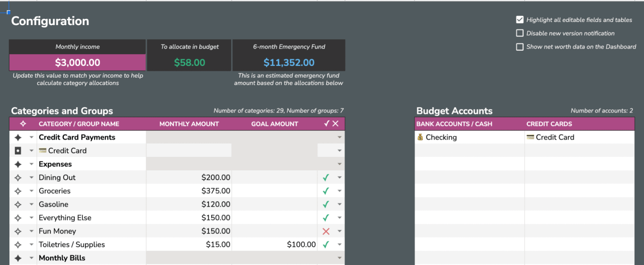Enable Disable new version notification checkbox
644x265 pixels.
coord(520,33)
